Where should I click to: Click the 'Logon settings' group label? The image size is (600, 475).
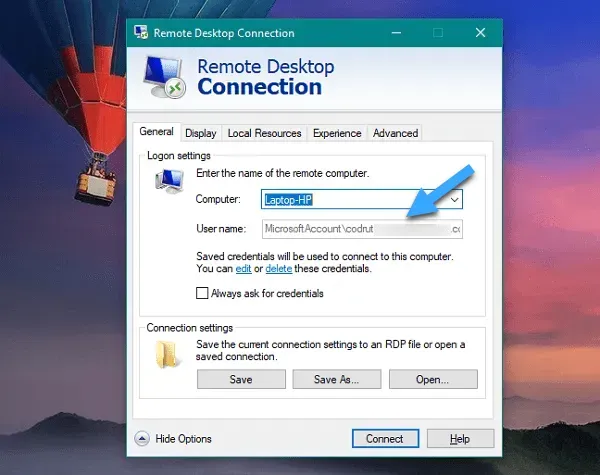tap(179, 156)
